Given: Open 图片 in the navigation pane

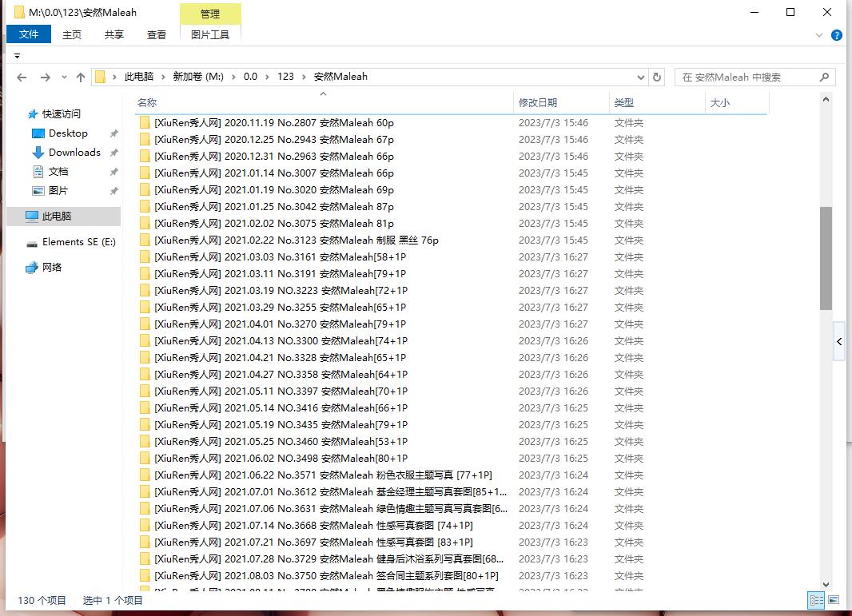Looking at the screenshot, I should pyautogui.click(x=58, y=191).
